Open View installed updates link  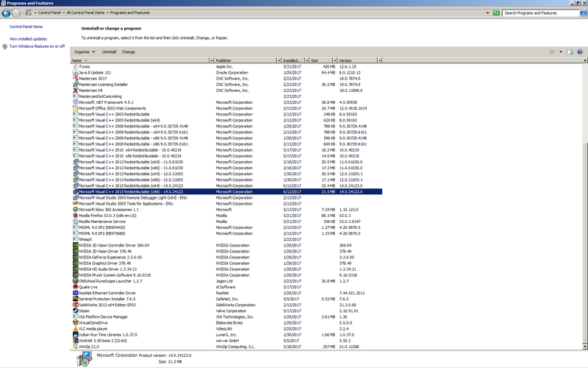pos(28,39)
